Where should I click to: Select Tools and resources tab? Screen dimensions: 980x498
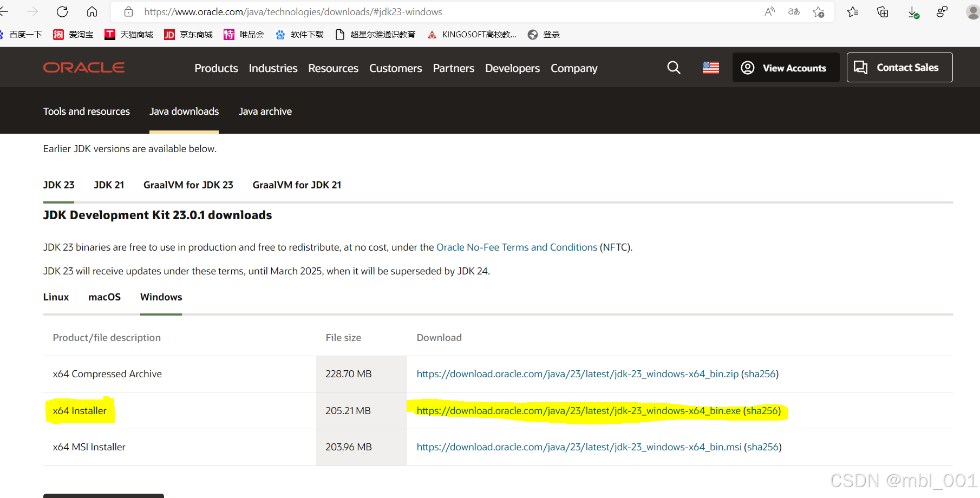click(x=87, y=112)
